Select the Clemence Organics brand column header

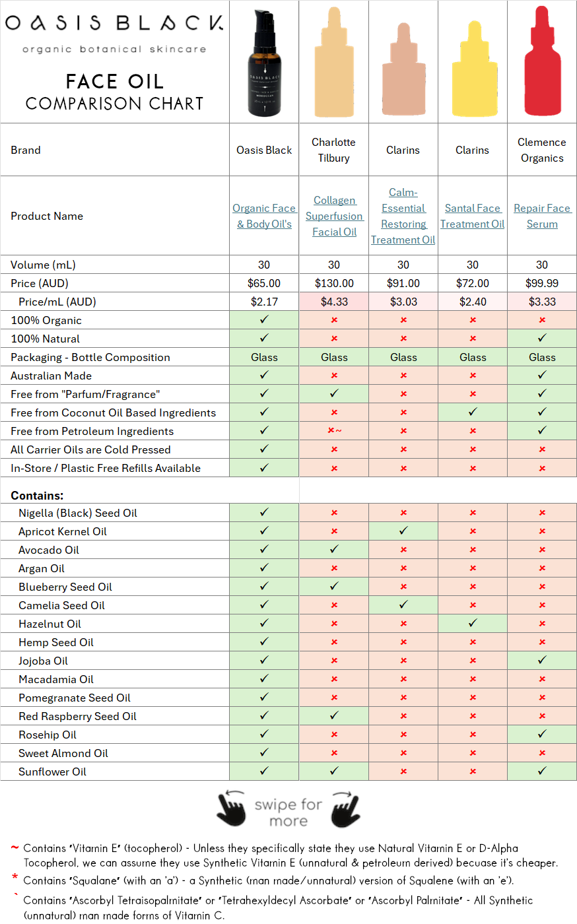click(x=541, y=150)
